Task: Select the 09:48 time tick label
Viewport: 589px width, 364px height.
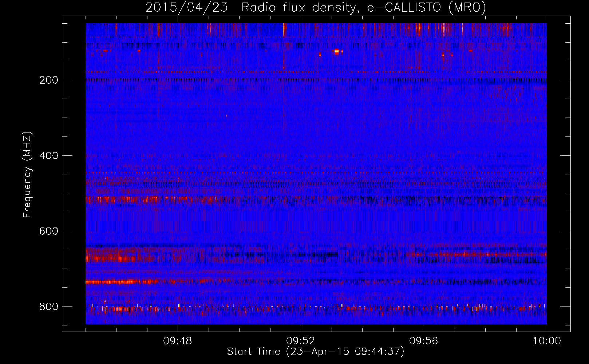Action: (x=178, y=341)
